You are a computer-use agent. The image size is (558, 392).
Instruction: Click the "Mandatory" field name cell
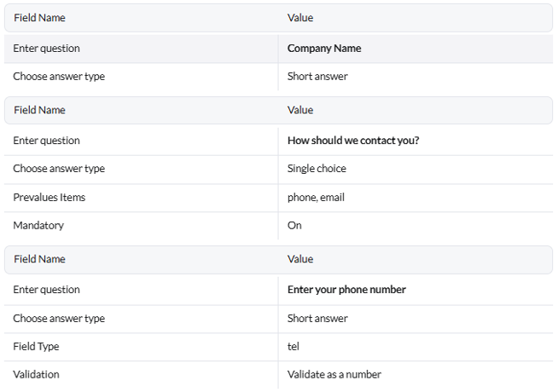coord(38,226)
